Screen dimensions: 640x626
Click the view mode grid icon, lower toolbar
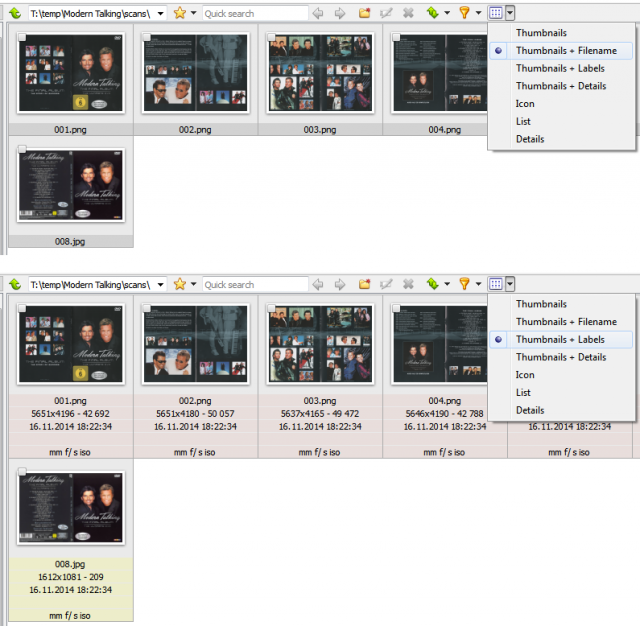point(496,284)
